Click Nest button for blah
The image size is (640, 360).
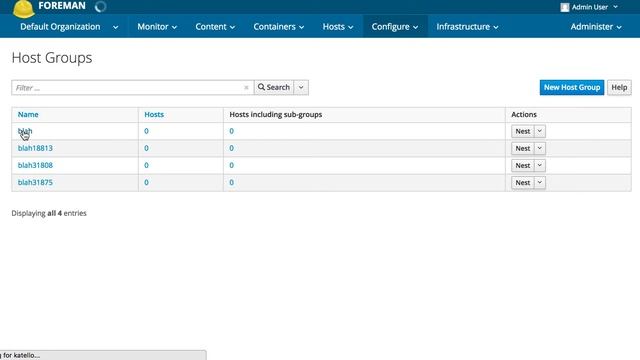[x=522, y=131]
